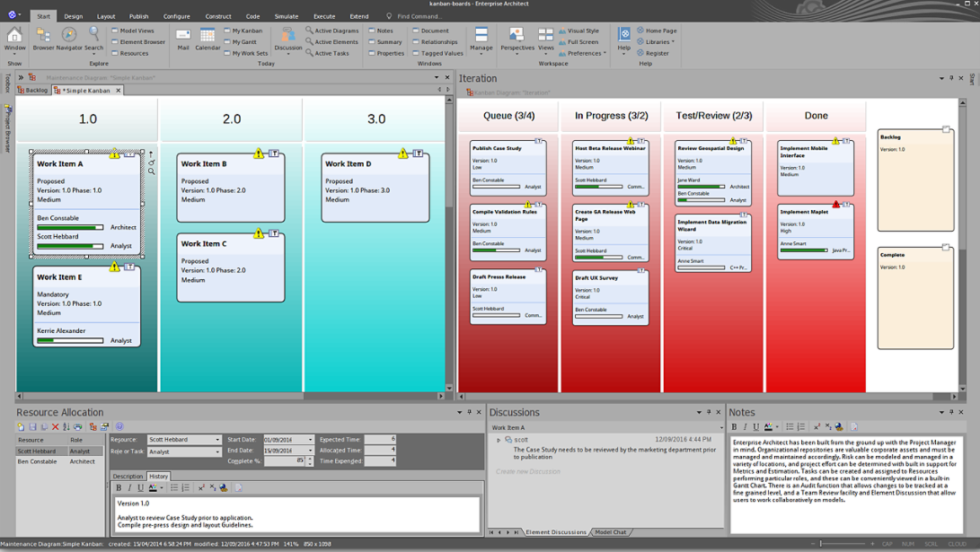
Task: Click the Home Page help link
Action: tap(657, 31)
